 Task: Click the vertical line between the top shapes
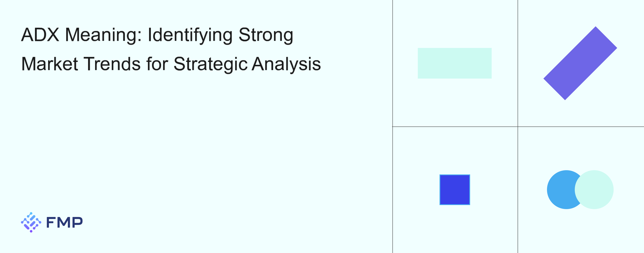pyautogui.click(x=518, y=63)
